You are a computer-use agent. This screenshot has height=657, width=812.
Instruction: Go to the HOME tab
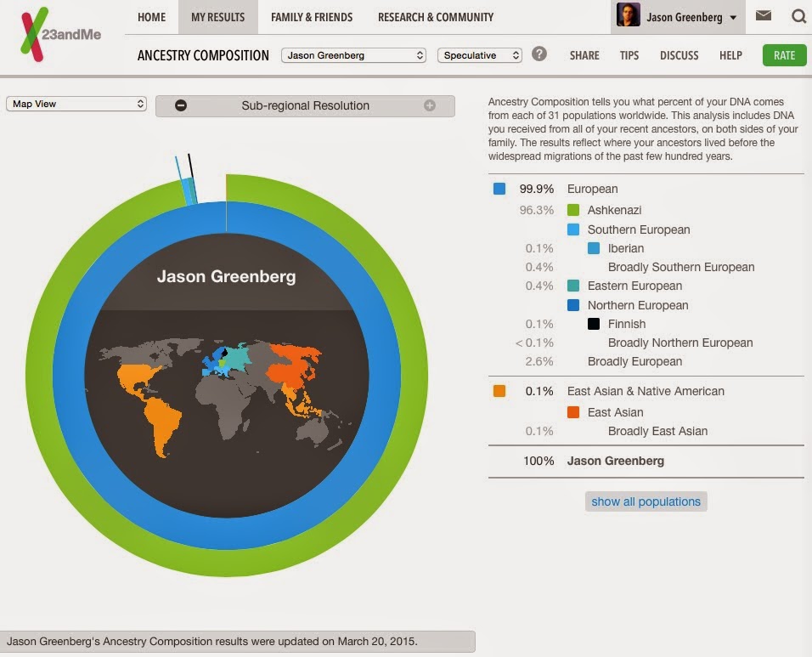point(152,17)
